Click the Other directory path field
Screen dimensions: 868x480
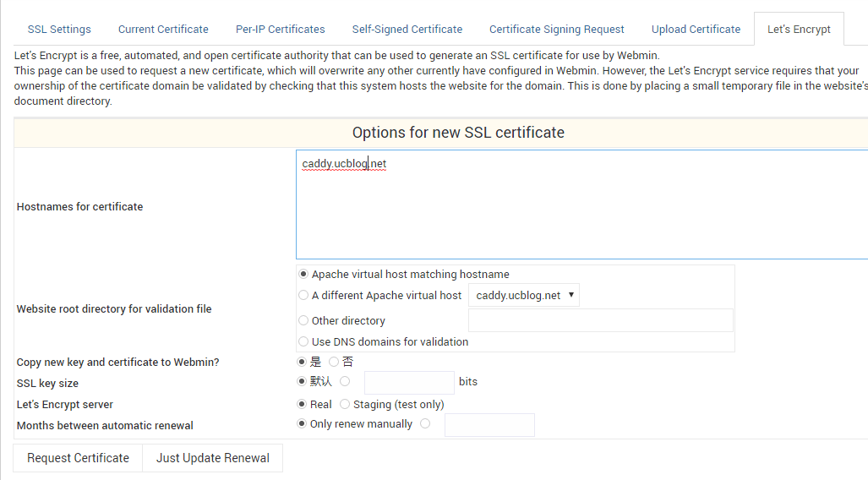click(601, 320)
